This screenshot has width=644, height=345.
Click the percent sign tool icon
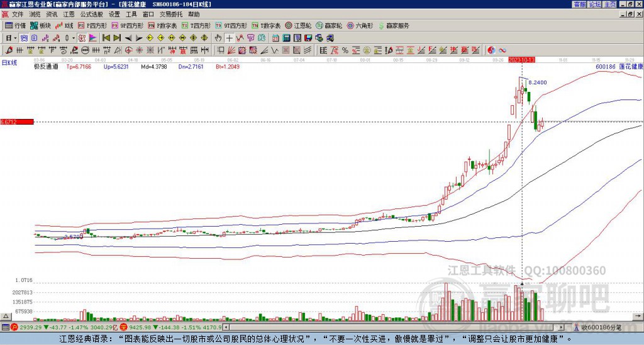[x=345, y=50]
